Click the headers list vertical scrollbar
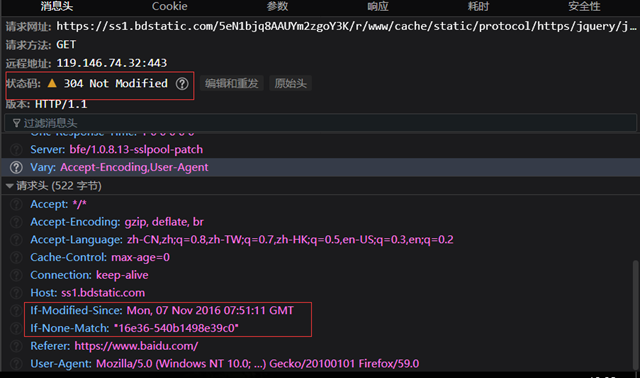Viewport: 640px width, 378px height. pyautogui.click(x=636, y=314)
